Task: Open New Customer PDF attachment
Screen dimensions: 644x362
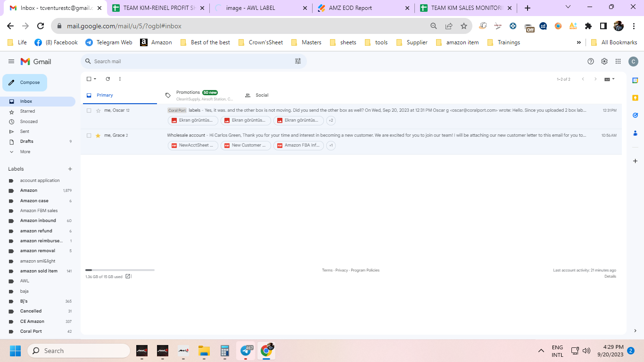Action: [x=246, y=145]
